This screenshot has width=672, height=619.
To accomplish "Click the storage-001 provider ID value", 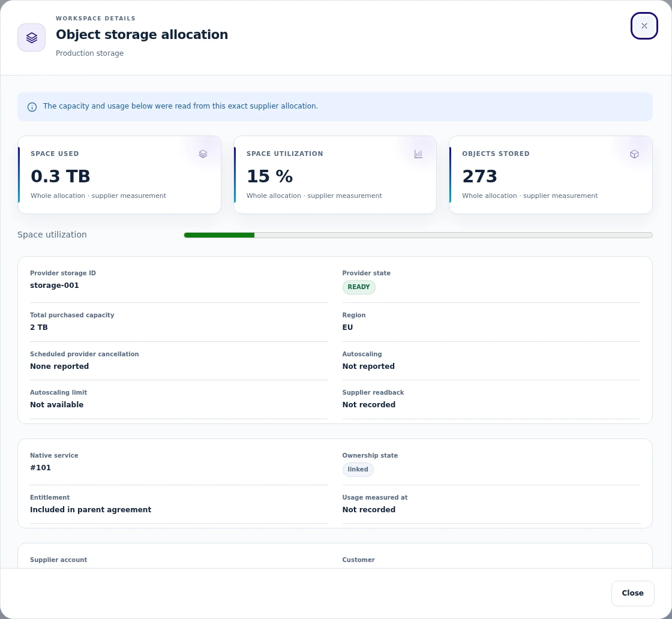I will tap(55, 286).
